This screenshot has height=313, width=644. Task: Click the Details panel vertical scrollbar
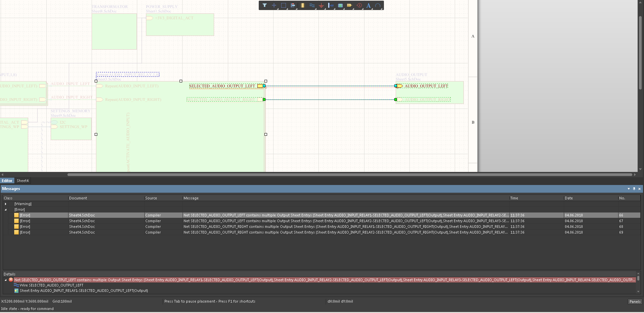point(638,279)
